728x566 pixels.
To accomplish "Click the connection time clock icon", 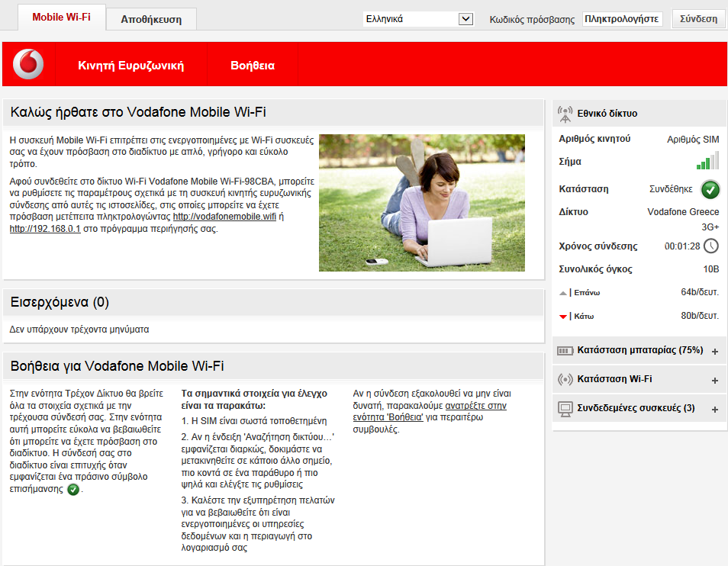I will [710, 246].
